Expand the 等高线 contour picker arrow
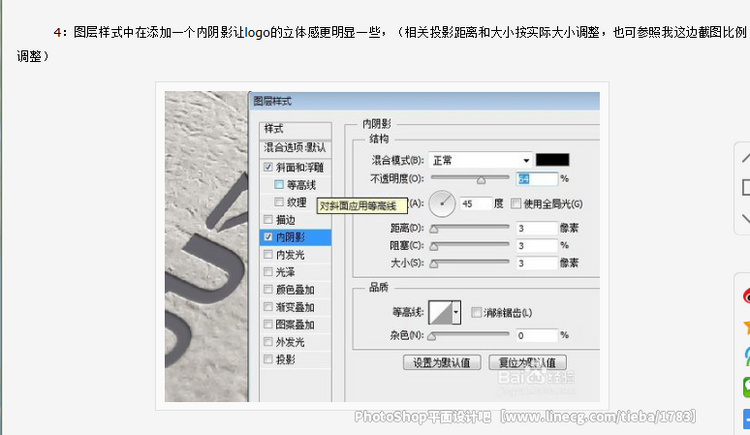The width and height of the screenshot is (750, 435). pyautogui.click(x=456, y=312)
